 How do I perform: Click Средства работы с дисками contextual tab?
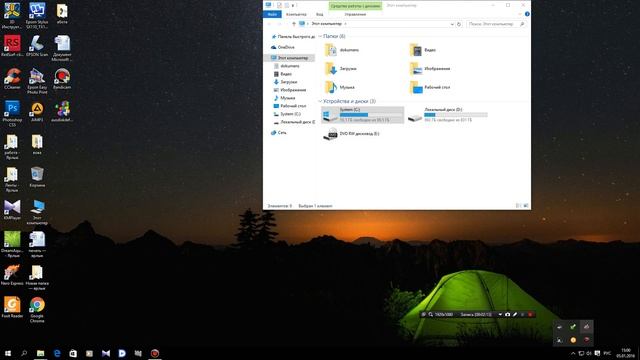point(356,6)
